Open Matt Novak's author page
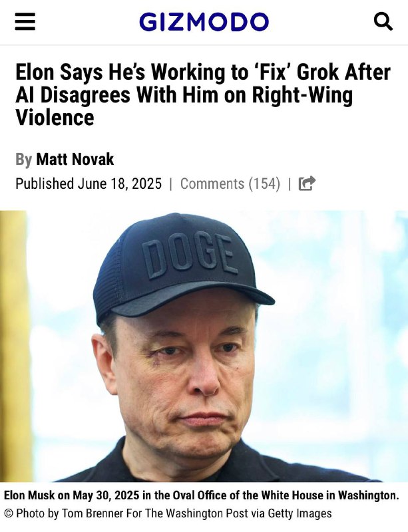 pyautogui.click(x=75, y=159)
